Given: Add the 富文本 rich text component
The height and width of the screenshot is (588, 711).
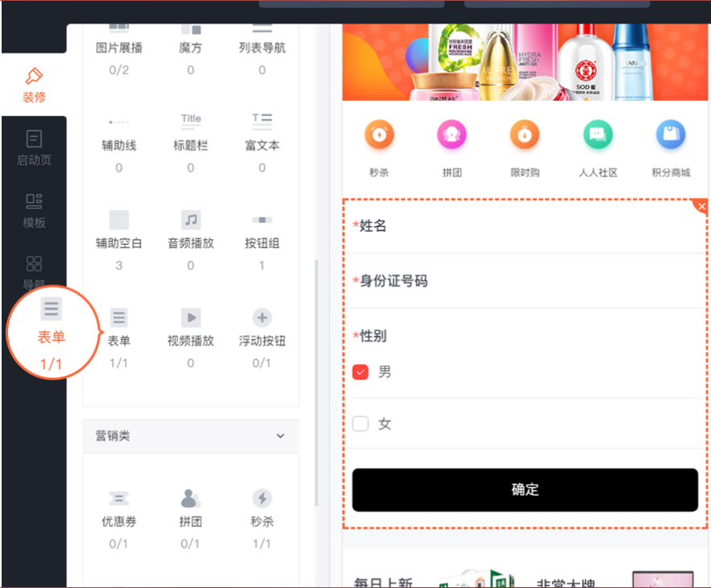Looking at the screenshot, I should [262, 145].
